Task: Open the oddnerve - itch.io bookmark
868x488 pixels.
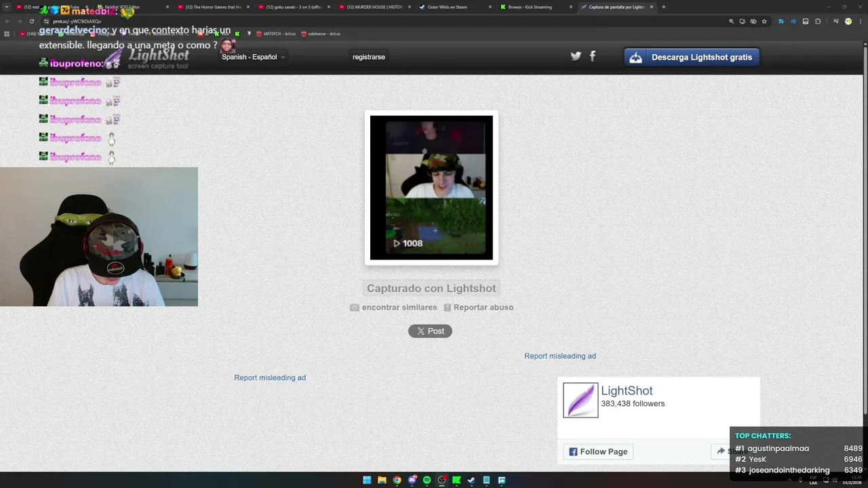Action: 321,33
